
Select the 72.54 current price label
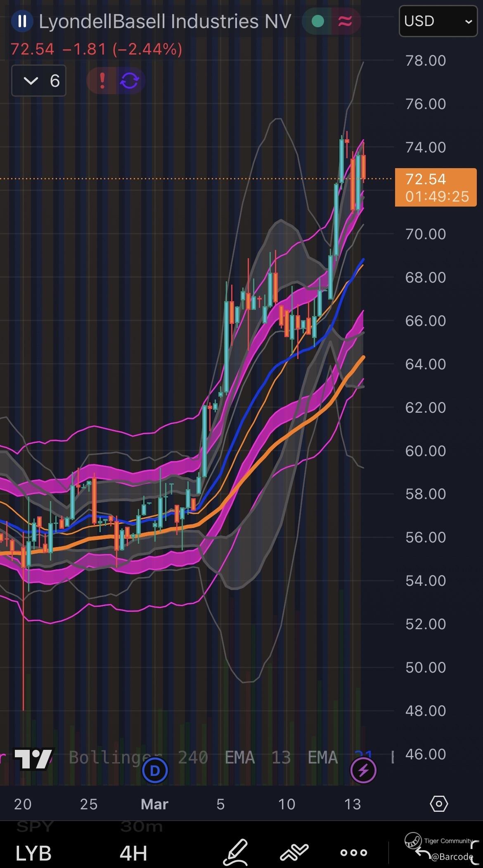(x=436, y=187)
